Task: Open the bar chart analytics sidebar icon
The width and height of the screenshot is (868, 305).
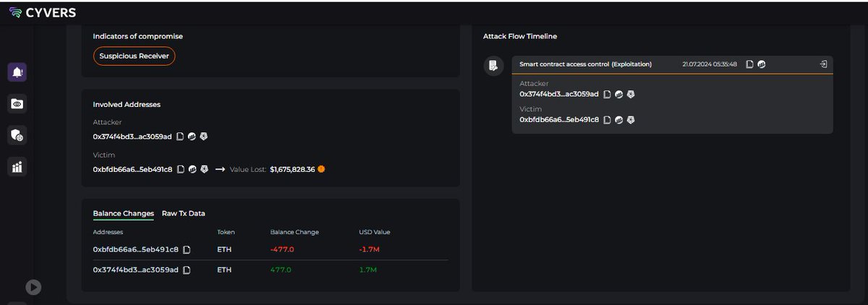Action: click(17, 167)
